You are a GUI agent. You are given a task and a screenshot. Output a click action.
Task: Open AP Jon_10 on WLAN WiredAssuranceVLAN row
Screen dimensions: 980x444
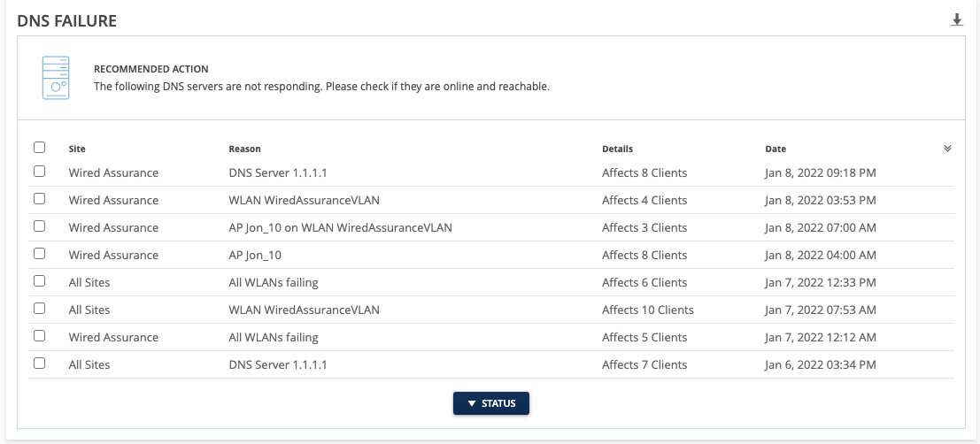coord(340,227)
